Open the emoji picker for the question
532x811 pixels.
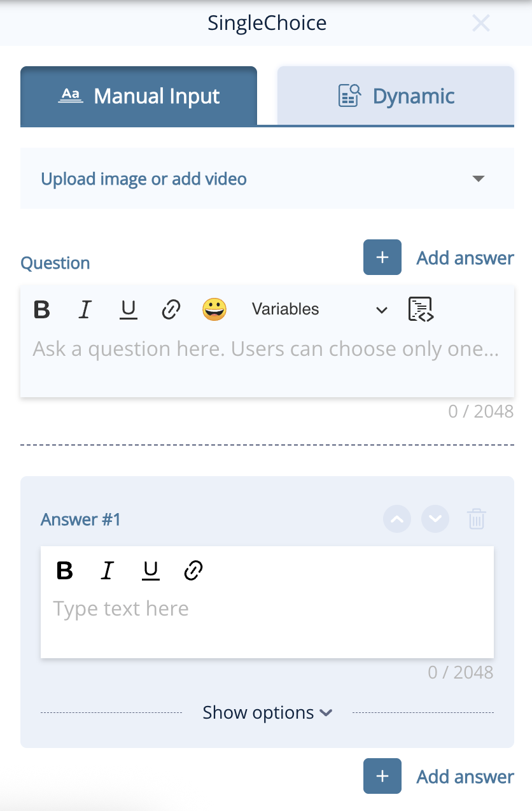214,310
